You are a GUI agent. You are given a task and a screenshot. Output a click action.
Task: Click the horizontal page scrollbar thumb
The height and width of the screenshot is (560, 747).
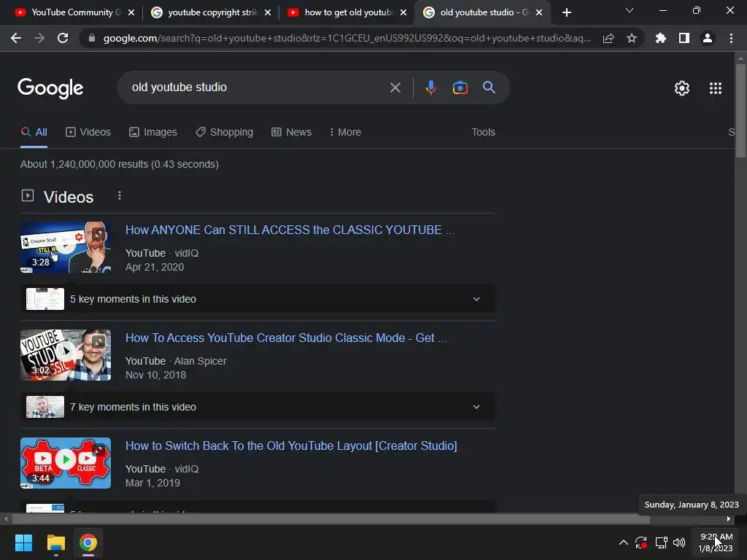[x=331, y=519]
